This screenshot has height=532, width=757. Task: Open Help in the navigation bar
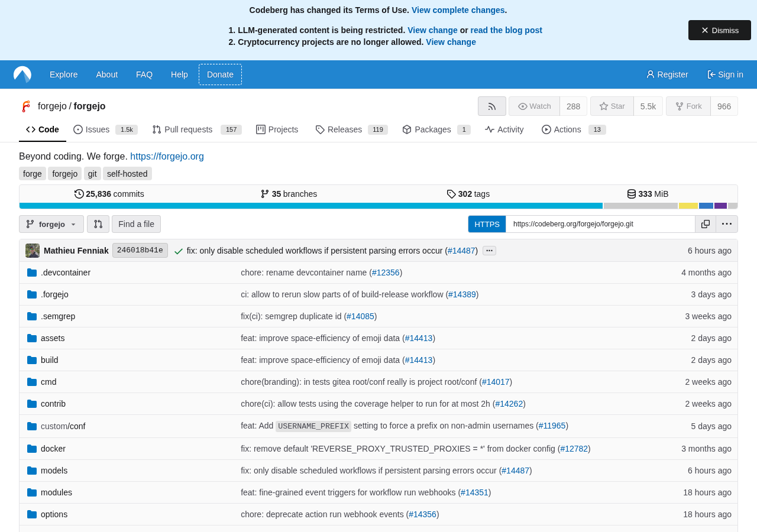point(179,74)
